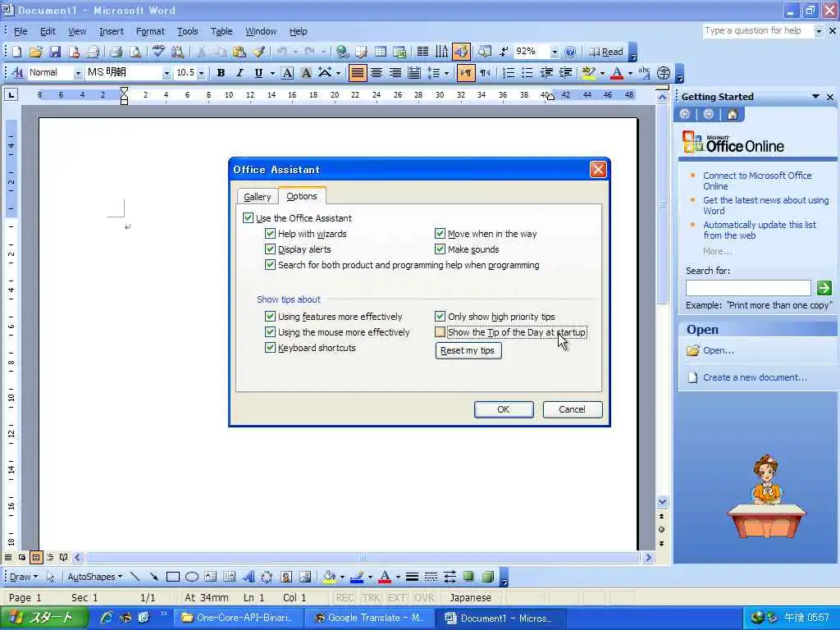840x630 pixels.
Task: Click Insert WordArt icon in Drawing toolbar
Action: tap(248, 577)
